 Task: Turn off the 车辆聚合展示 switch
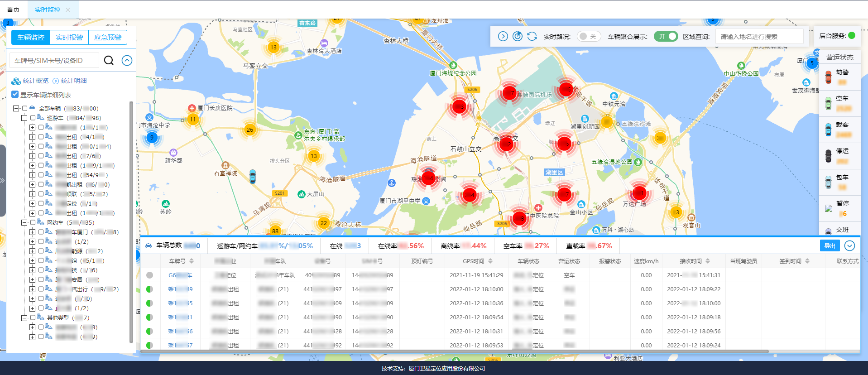pos(666,36)
